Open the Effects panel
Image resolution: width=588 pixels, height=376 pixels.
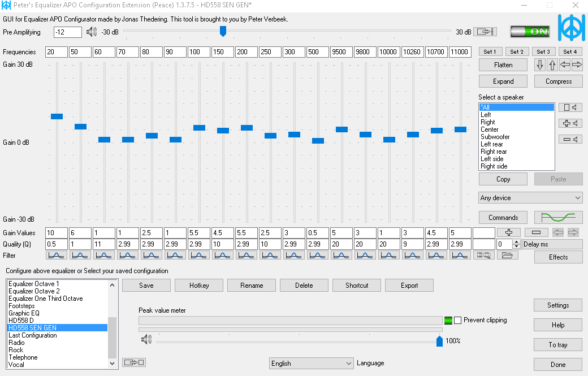tap(558, 257)
